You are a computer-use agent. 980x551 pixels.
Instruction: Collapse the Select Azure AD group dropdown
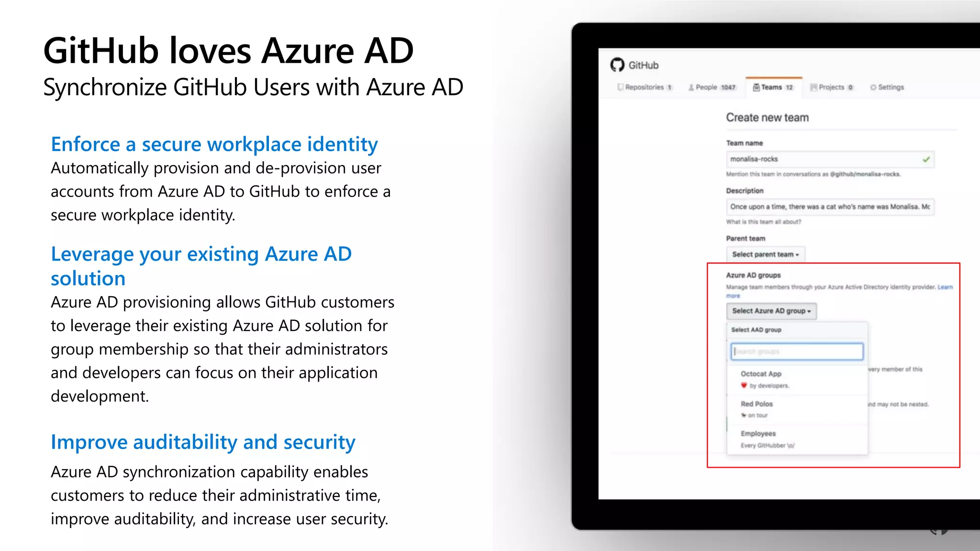click(x=771, y=311)
